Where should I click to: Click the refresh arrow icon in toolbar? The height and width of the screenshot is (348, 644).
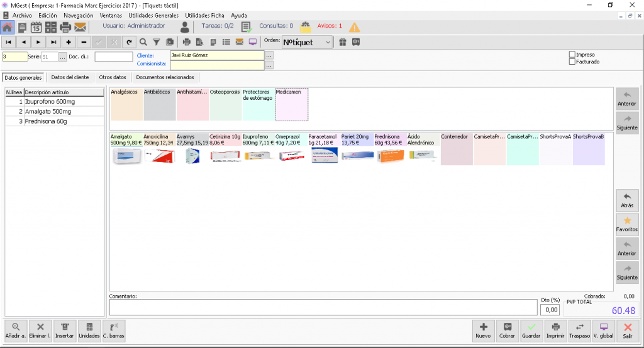(129, 42)
